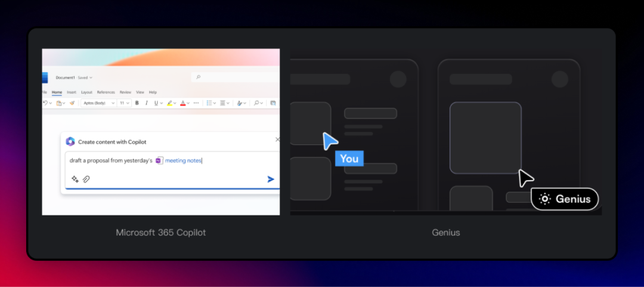Click the Paste clipboard icon

click(60, 103)
